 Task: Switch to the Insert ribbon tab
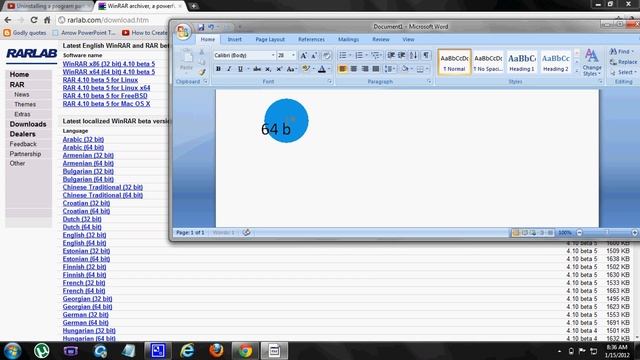click(235, 40)
